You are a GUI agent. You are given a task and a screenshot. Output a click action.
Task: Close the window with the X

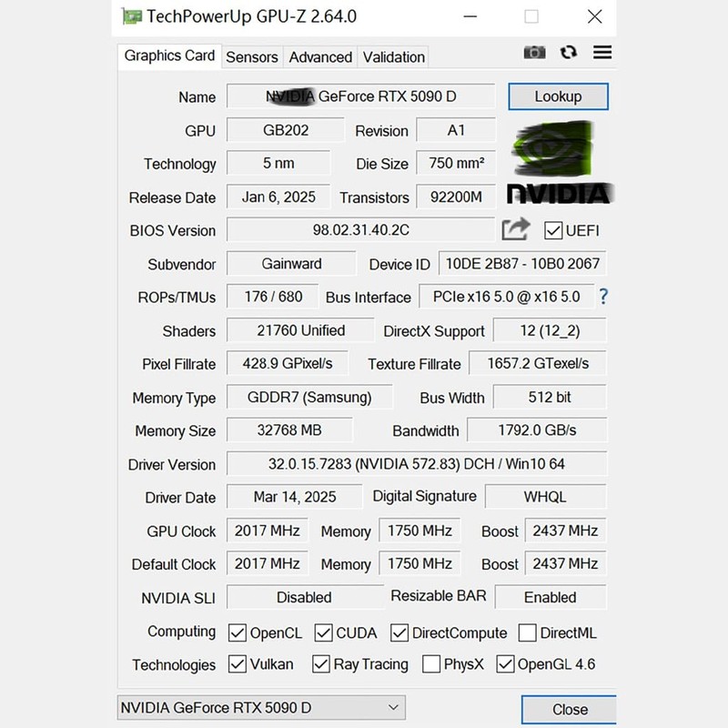(x=595, y=16)
